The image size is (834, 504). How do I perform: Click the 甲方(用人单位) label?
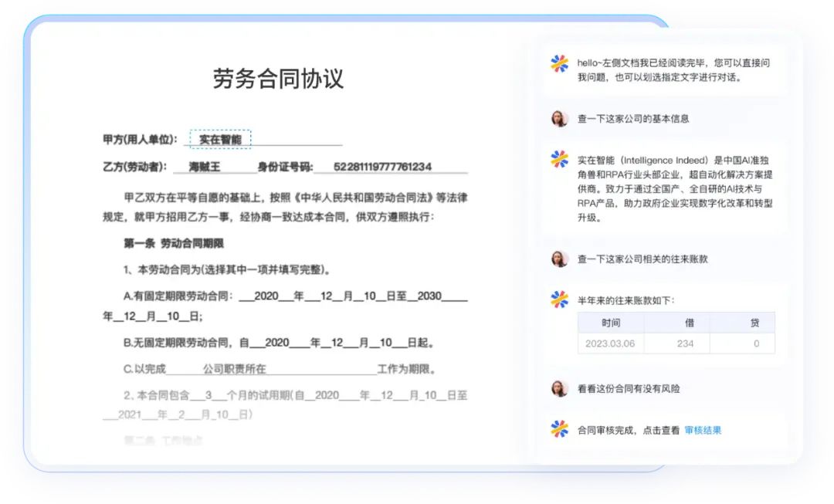[x=140, y=139]
